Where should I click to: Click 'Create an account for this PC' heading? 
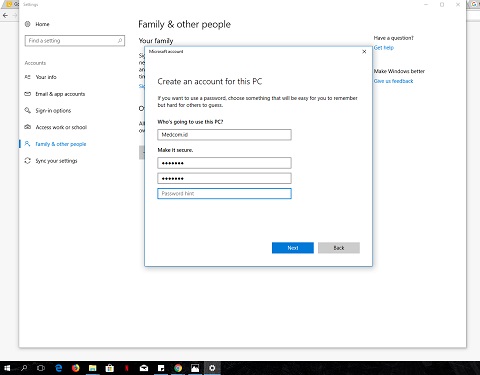pos(210,82)
